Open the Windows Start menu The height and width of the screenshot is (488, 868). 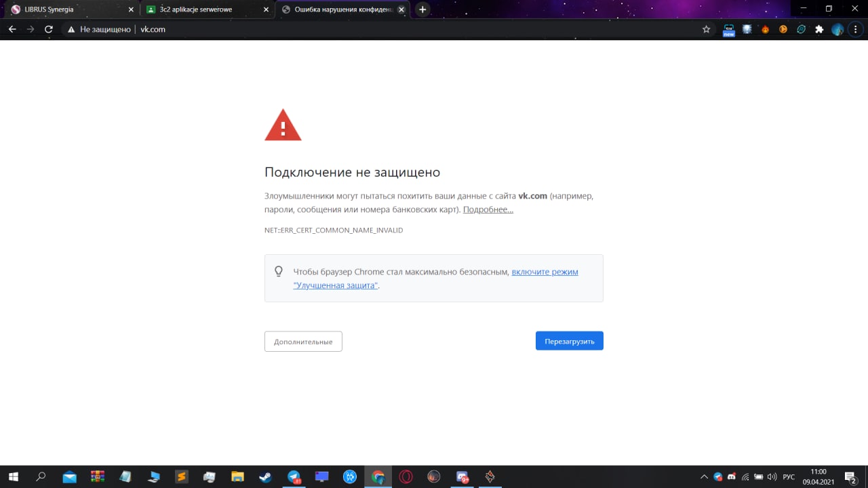pyautogui.click(x=13, y=476)
